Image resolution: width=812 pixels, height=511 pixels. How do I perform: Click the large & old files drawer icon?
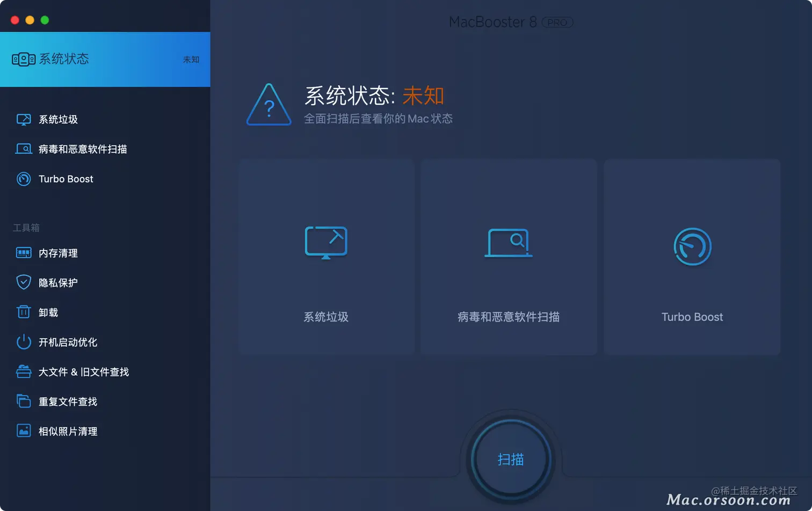coord(24,371)
